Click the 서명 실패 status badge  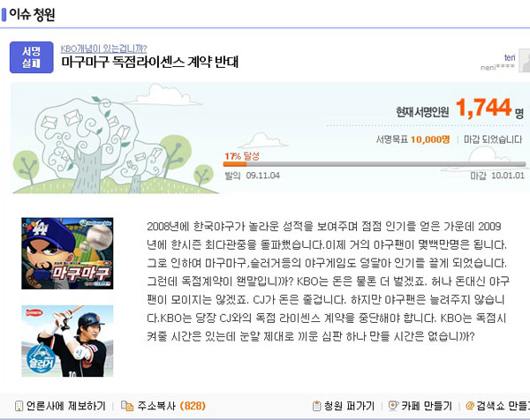pos(32,57)
